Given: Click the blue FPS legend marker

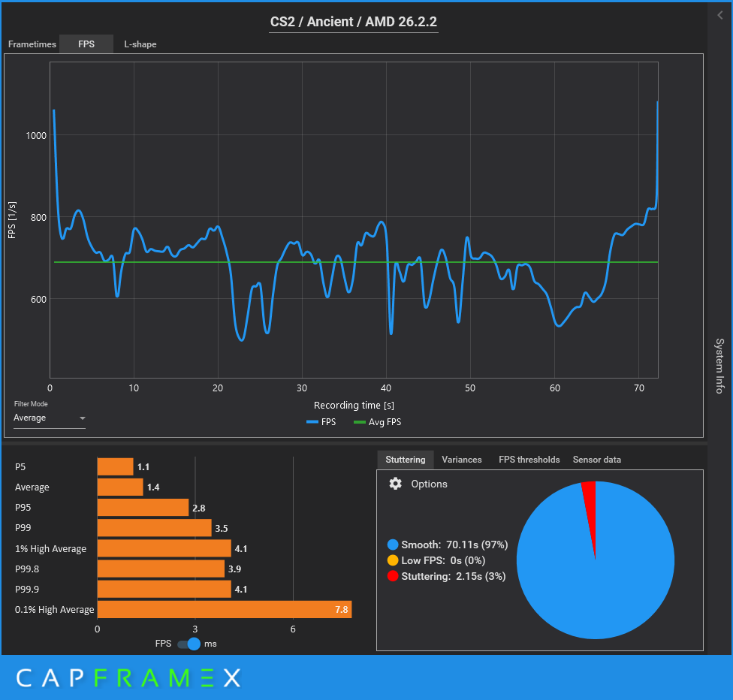Looking at the screenshot, I should [x=312, y=422].
